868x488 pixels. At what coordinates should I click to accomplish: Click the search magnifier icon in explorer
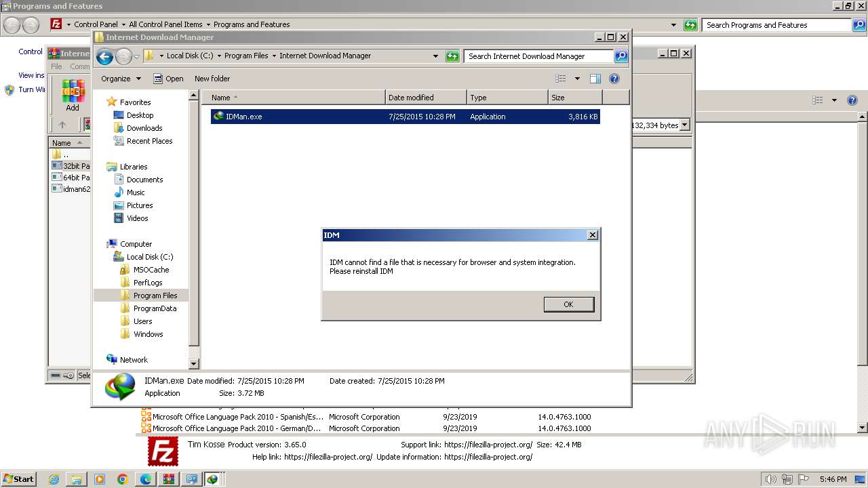pos(621,56)
